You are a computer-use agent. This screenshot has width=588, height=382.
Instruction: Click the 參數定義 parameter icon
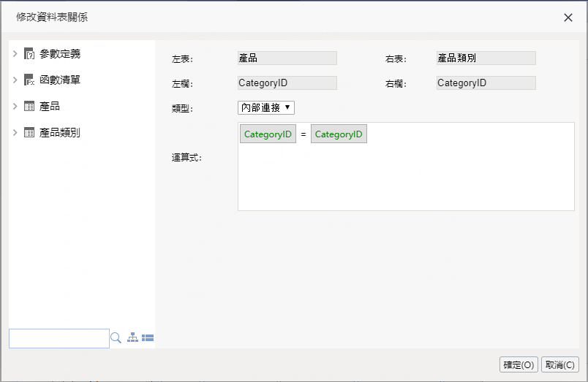point(29,53)
